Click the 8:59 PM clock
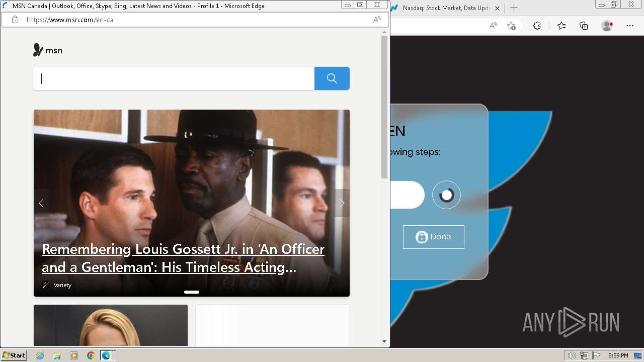This screenshot has width=644, height=362. tap(618, 355)
